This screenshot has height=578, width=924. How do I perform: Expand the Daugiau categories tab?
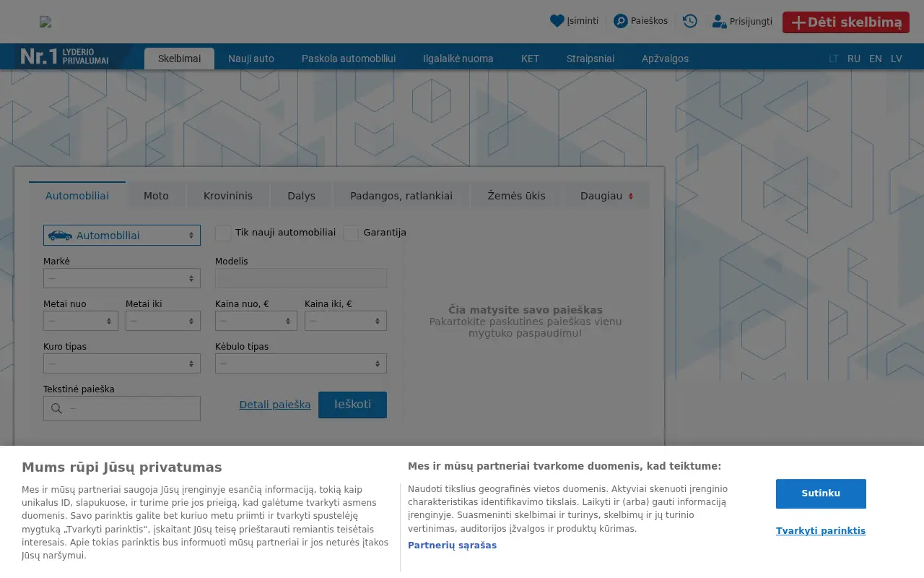click(x=606, y=196)
